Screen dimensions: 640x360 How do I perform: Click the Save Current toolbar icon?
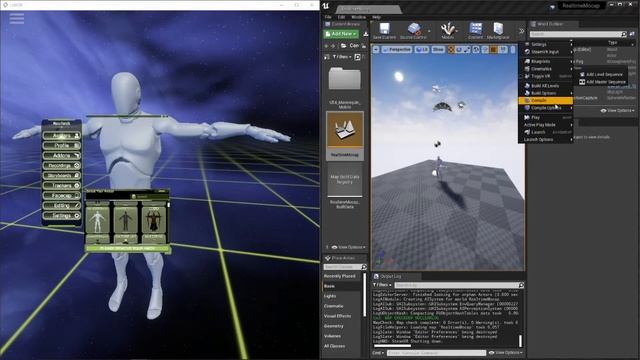384,31
